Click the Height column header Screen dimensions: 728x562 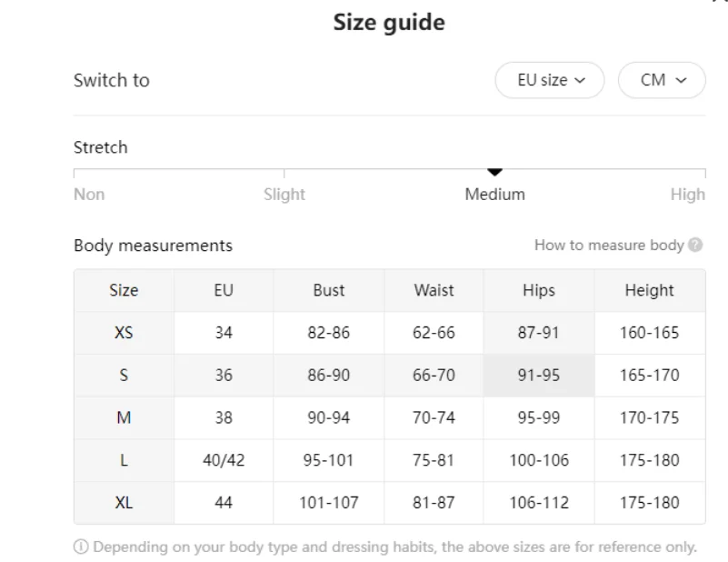coord(649,291)
